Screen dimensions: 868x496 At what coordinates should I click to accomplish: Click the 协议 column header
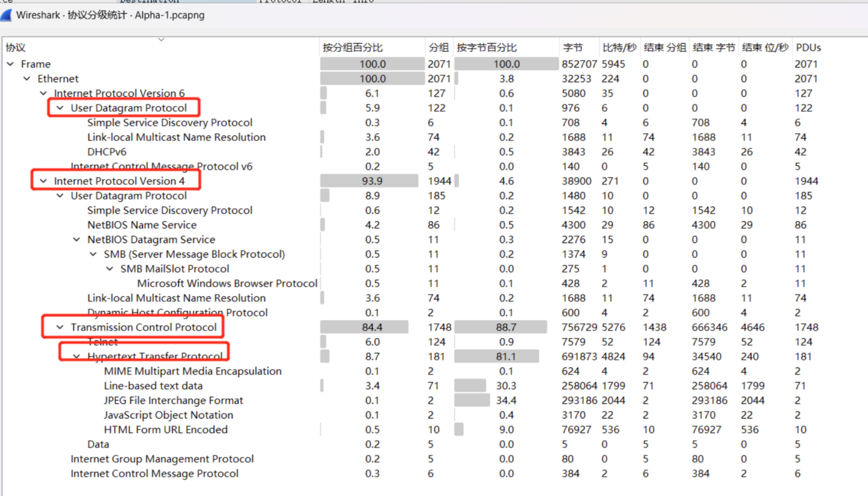[x=16, y=48]
